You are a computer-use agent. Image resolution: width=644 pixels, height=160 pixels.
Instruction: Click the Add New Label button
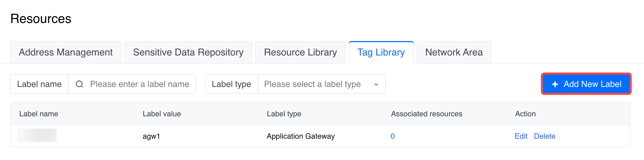(x=586, y=84)
